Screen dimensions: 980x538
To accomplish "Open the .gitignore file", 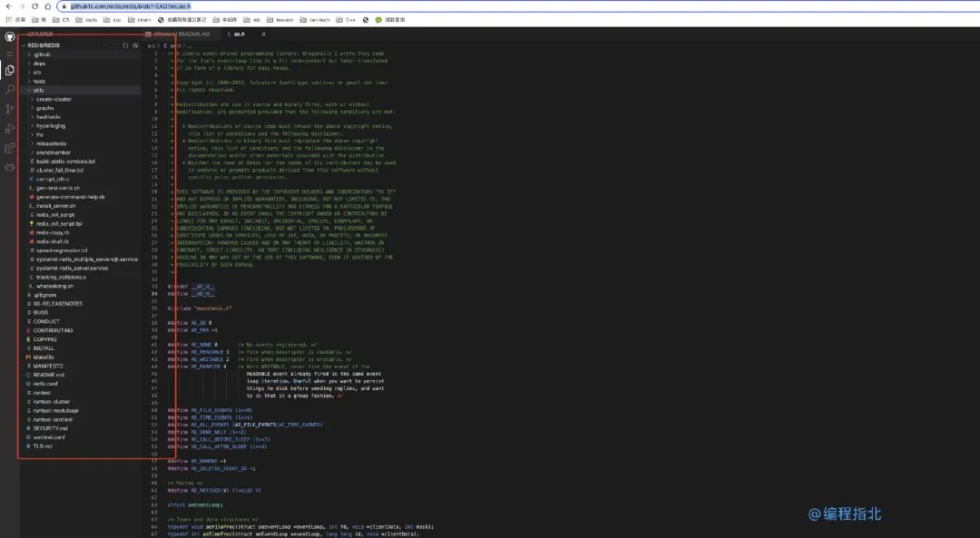I will (82, 295).
